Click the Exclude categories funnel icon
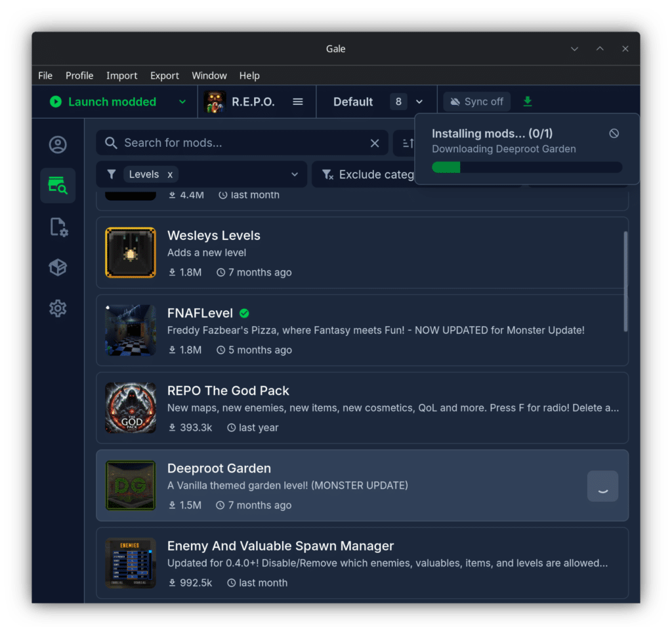This screenshot has width=672, height=635. [327, 174]
